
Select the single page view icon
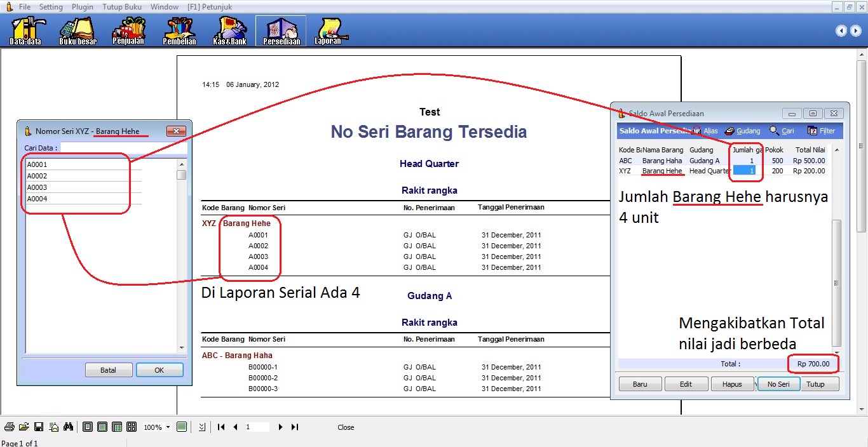[x=88, y=427]
